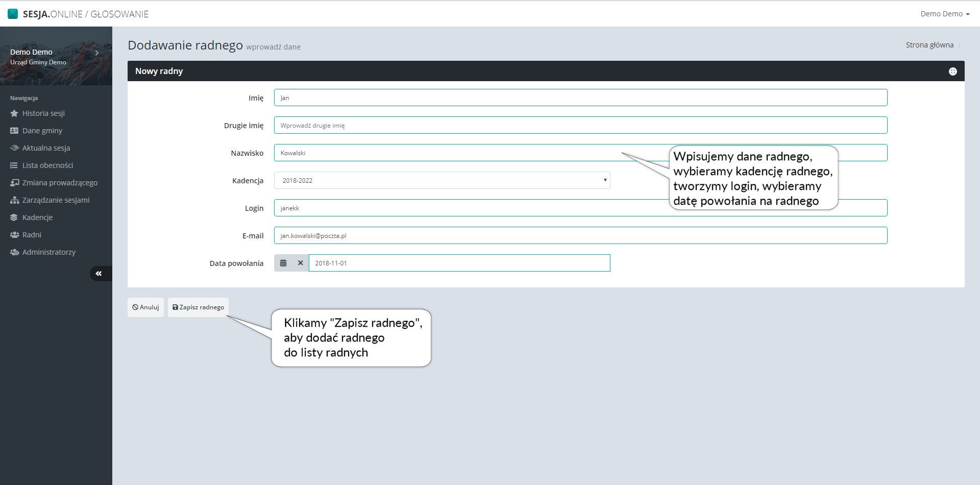This screenshot has height=485, width=980.
Task: Collapse the sidebar with double-arrow icon
Action: (x=99, y=274)
